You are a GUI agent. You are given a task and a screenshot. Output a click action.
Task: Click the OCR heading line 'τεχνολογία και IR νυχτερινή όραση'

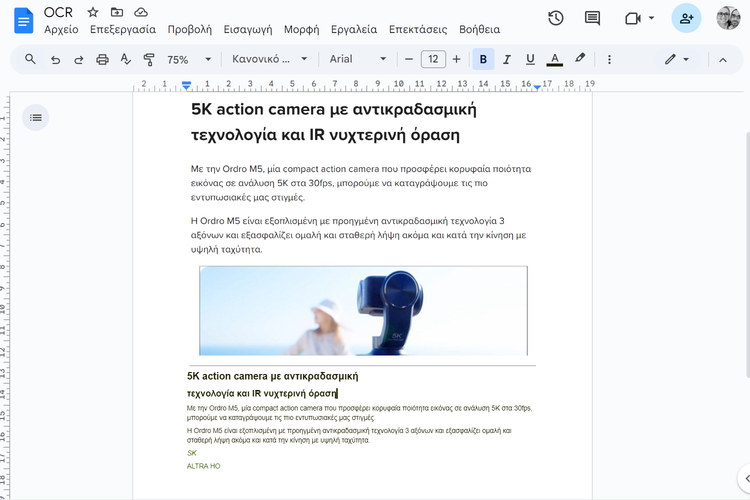coord(262,393)
